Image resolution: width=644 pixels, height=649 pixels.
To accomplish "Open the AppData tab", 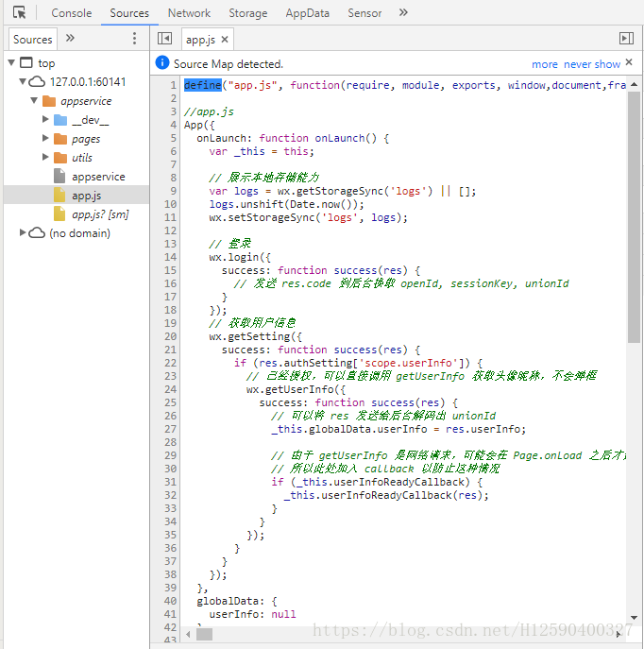I will coord(307,13).
